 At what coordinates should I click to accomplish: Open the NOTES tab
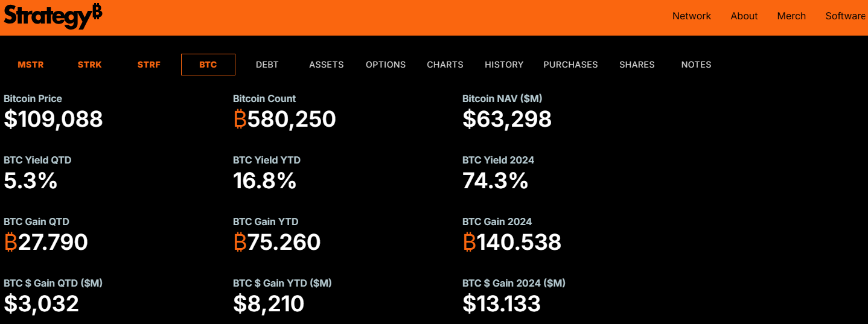coord(696,65)
